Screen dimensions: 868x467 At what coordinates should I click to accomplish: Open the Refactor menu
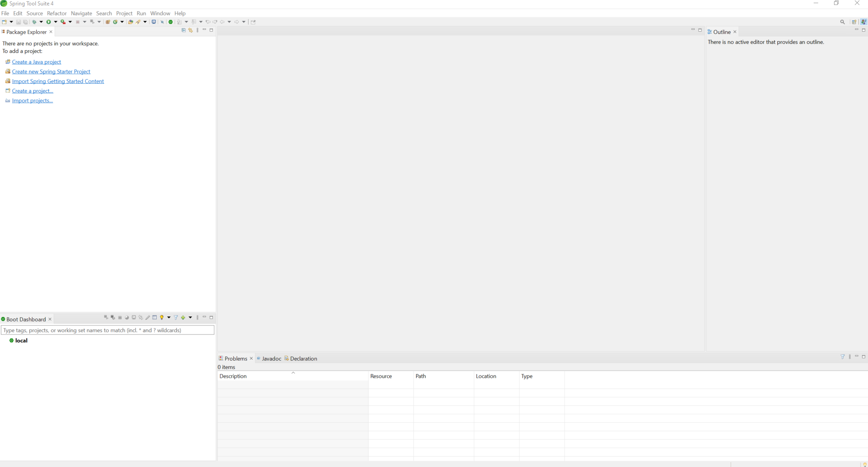point(57,13)
